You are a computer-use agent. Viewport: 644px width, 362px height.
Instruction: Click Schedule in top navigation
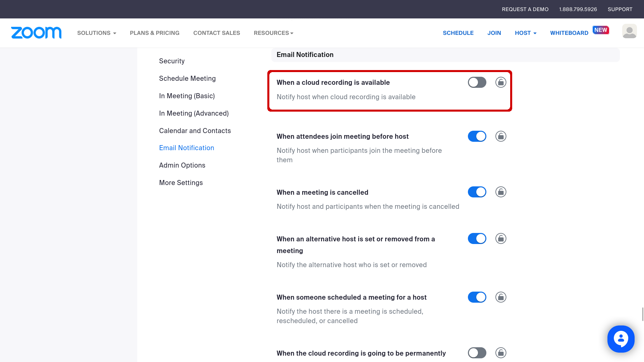point(458,33)
